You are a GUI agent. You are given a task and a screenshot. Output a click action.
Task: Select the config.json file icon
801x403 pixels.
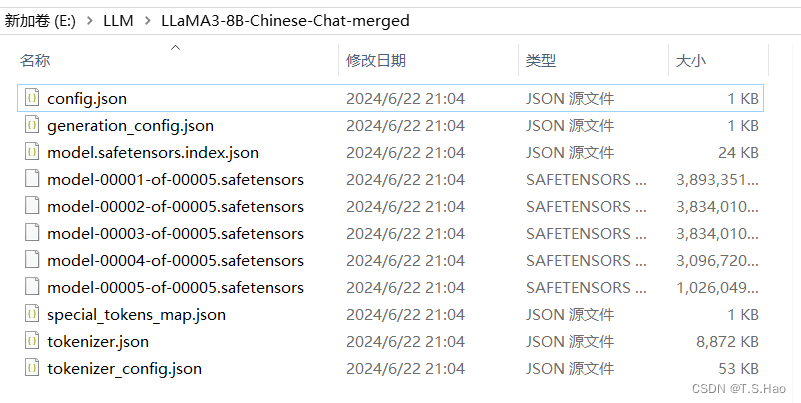pos(32,98)
